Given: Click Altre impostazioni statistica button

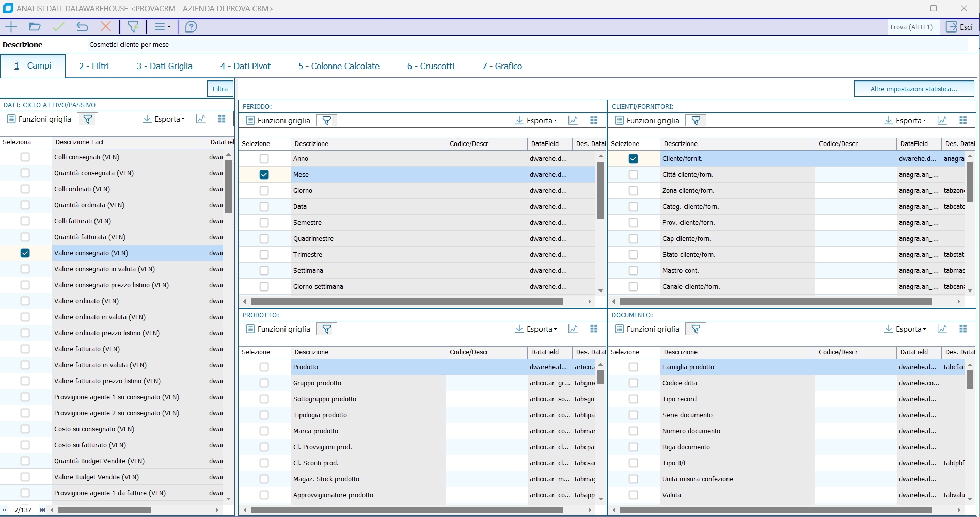Looking at the screenshot, I should (x=913, y=89).
